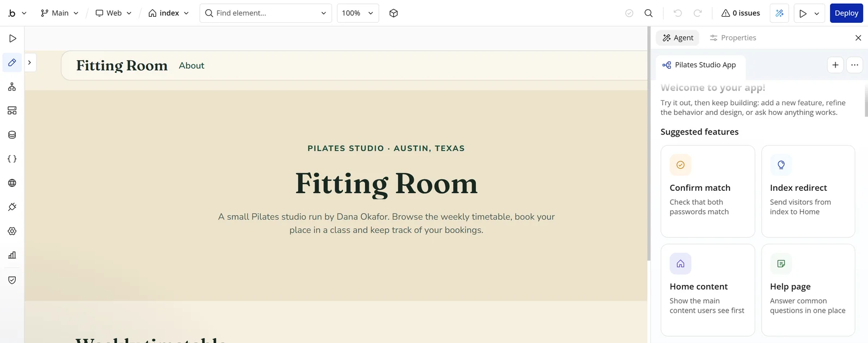Image resolution: width=868 pixels, height=343 pixels.
Task: Close the right side panel
Action: tap(858, 38)
